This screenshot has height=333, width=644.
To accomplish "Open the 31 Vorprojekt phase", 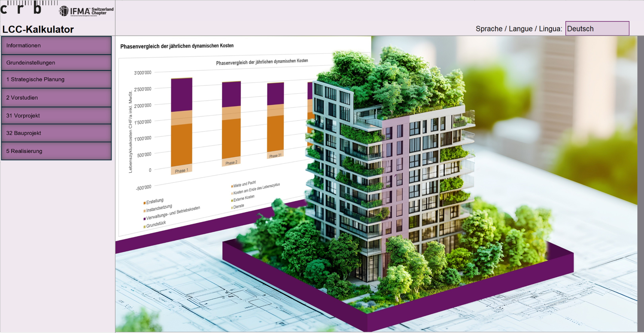I will click(x=56, y=116).
